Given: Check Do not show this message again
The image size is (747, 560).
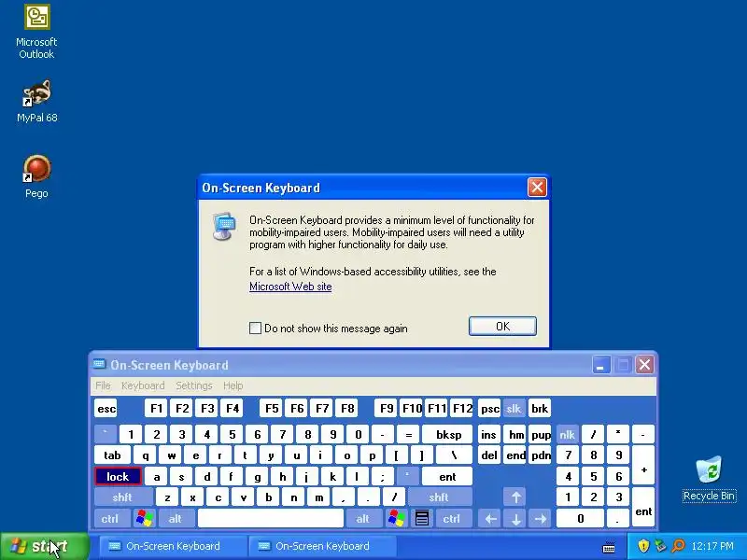Looking at the screenshot, I should pyautogui.click(x=255, y=329).
